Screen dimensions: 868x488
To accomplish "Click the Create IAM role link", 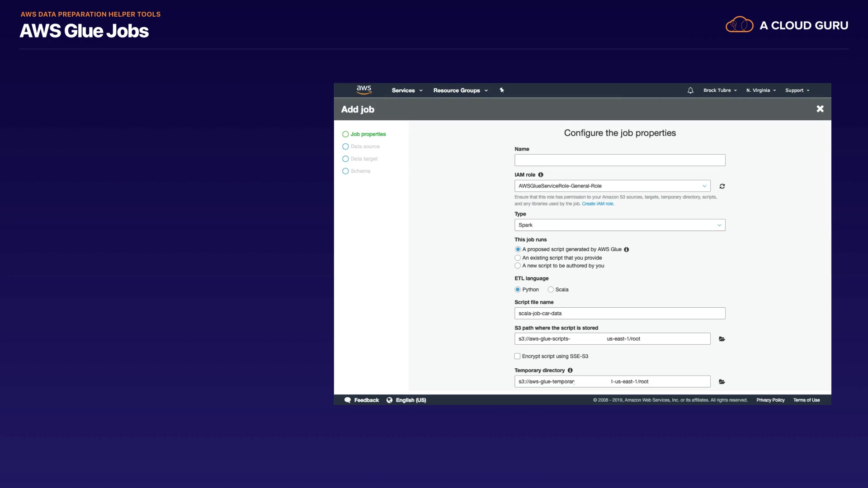I will (598, 204).
